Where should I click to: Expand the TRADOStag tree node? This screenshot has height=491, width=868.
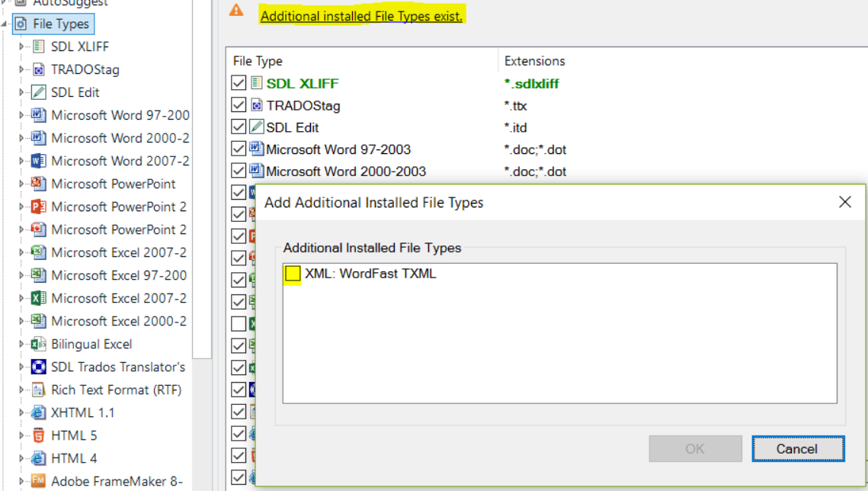[21, 69]
